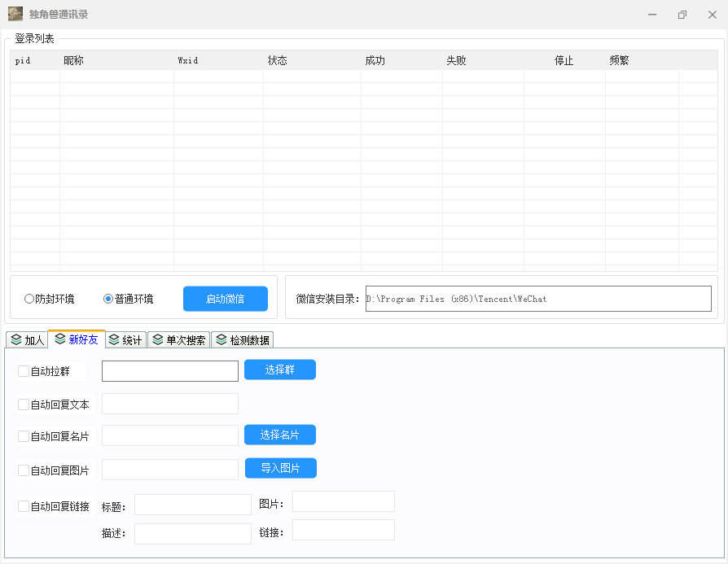Select the 检测数据 tab
The height and width of the screenshot is (564, 728).
242,340
